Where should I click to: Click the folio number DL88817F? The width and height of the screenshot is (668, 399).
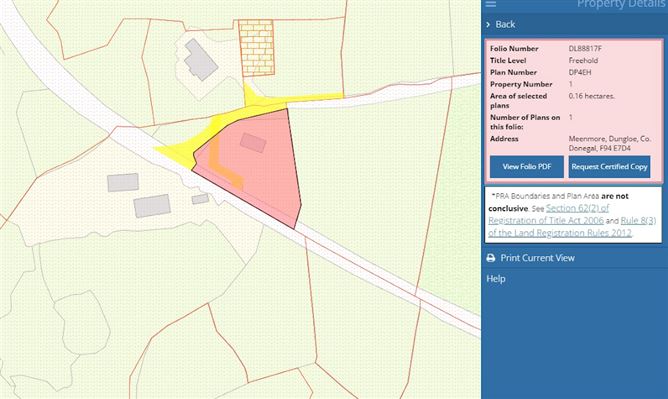point(585,49)
